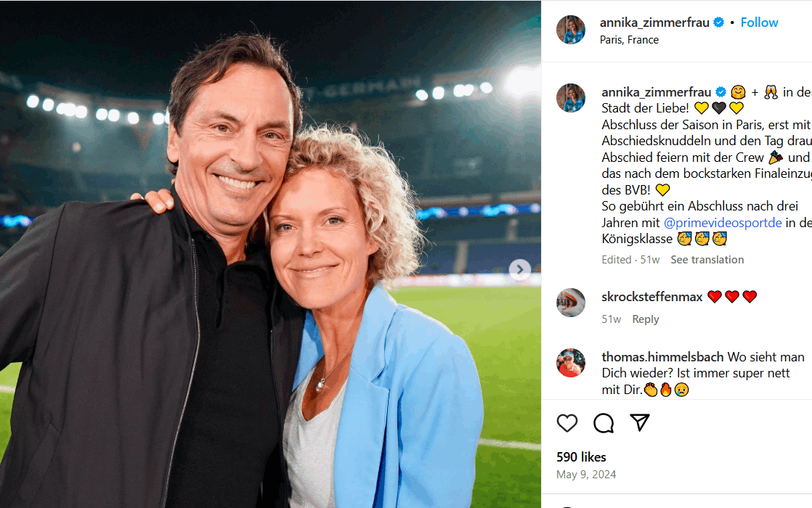
Task: Reply to skrocksteffenmax comment
Action: 645,319
